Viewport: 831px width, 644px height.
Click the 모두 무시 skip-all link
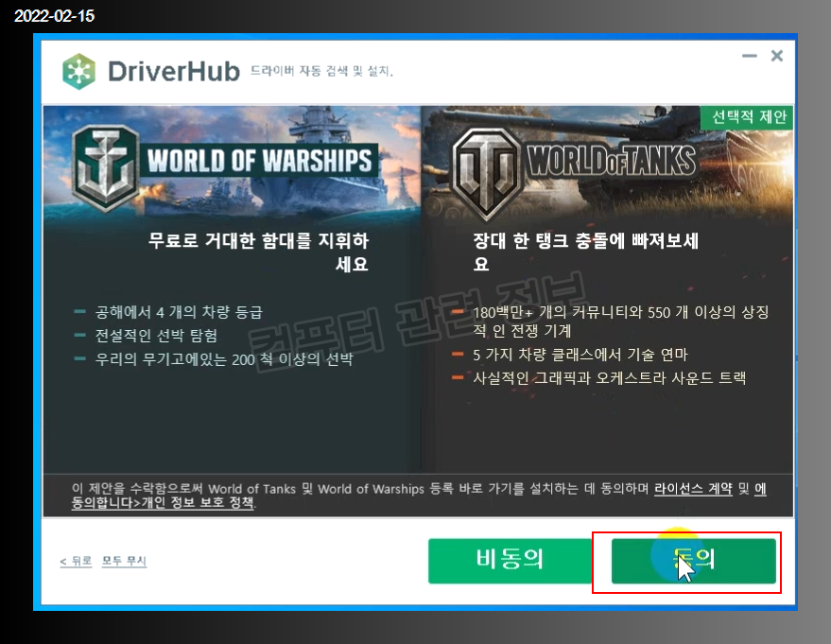tap(124, 561)
